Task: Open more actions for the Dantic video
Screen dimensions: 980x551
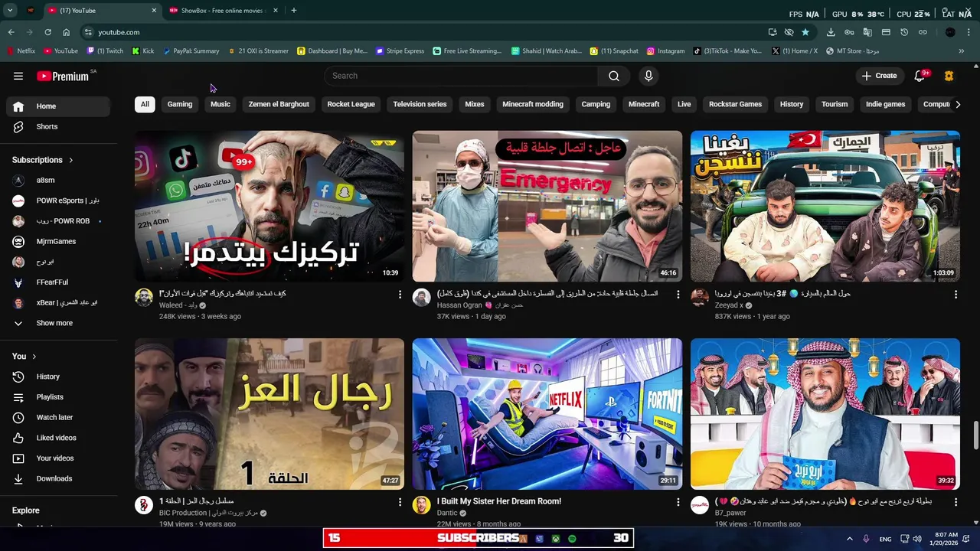Action: pos(678,502)
